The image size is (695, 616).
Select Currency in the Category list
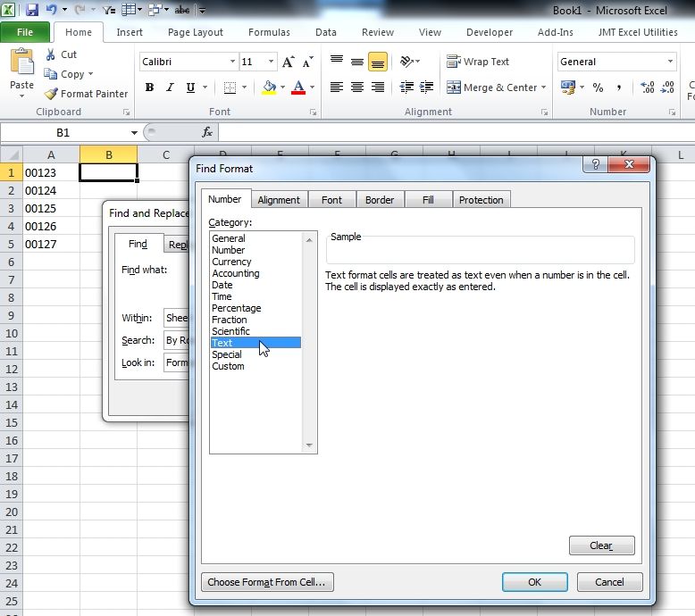[x=231, y=262]
